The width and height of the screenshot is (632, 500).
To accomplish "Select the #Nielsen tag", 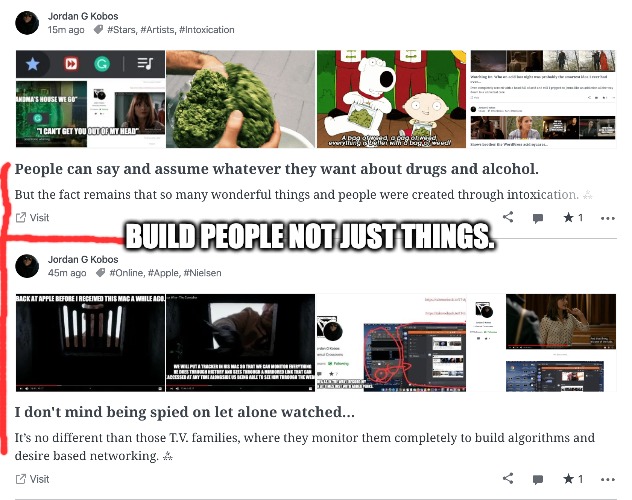I will (202, 273).
